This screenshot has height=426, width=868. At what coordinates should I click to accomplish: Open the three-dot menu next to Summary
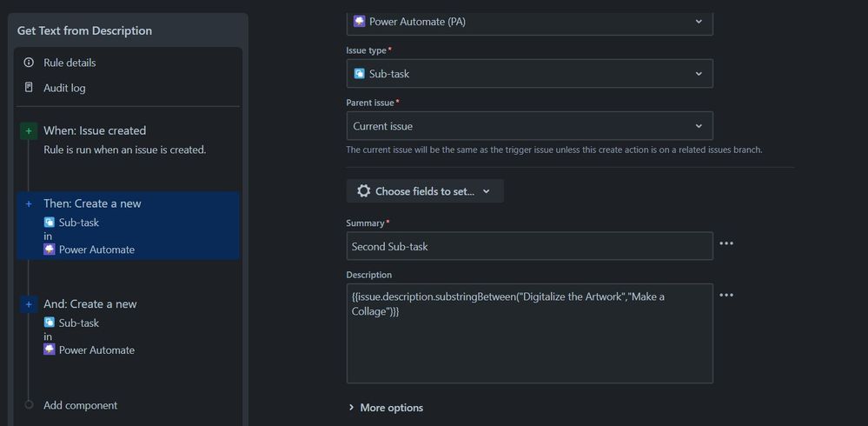726,243
